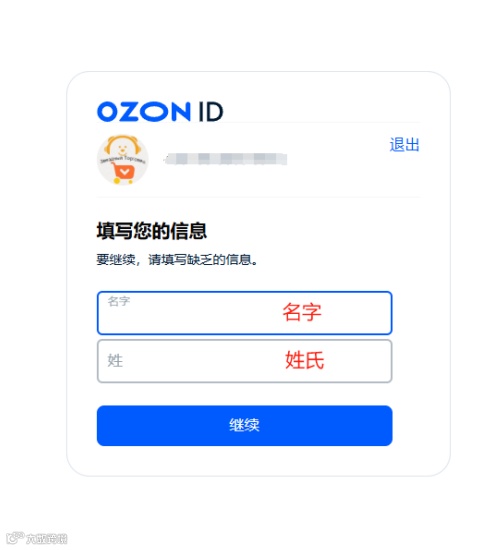Click the bear face in the avatar
Viewport: 501px width, 550px height.
122,147
